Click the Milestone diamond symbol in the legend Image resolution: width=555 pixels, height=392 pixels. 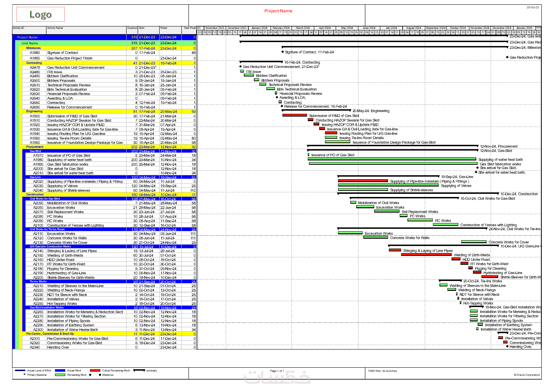[x=100, y=375]
